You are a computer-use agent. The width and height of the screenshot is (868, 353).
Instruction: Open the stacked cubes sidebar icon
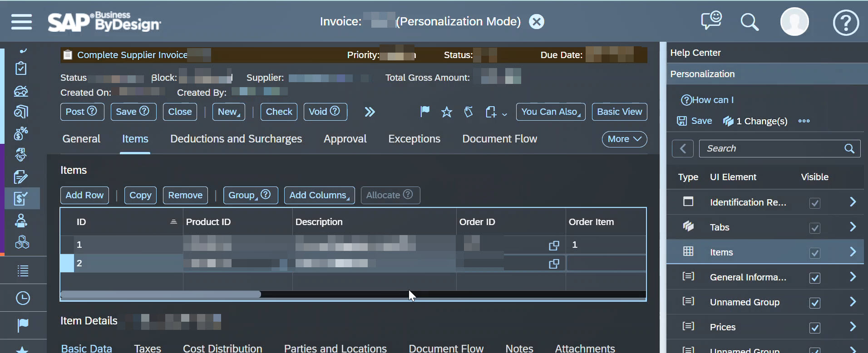(22, 242)
